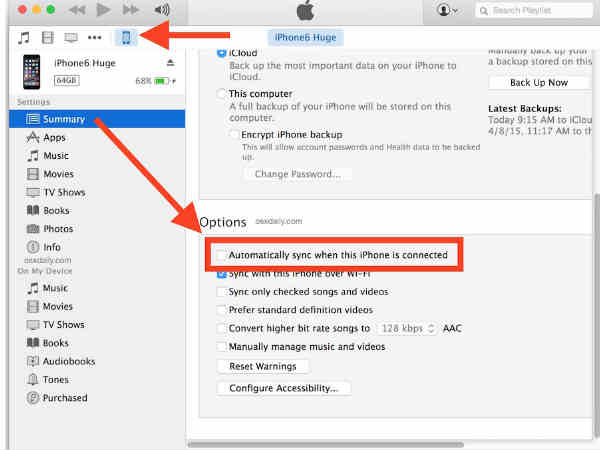
Task: Open the user account dropdown menu
Action: (448, 10)
